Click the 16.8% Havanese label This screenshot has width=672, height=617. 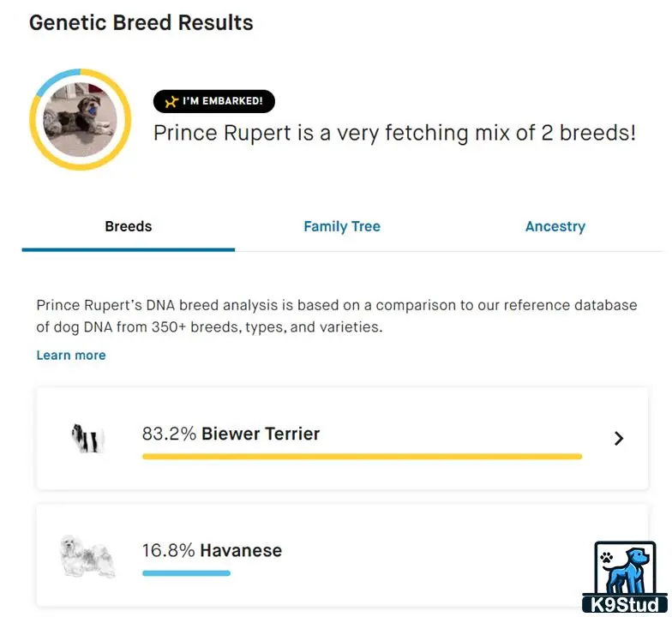coord(213,550)
